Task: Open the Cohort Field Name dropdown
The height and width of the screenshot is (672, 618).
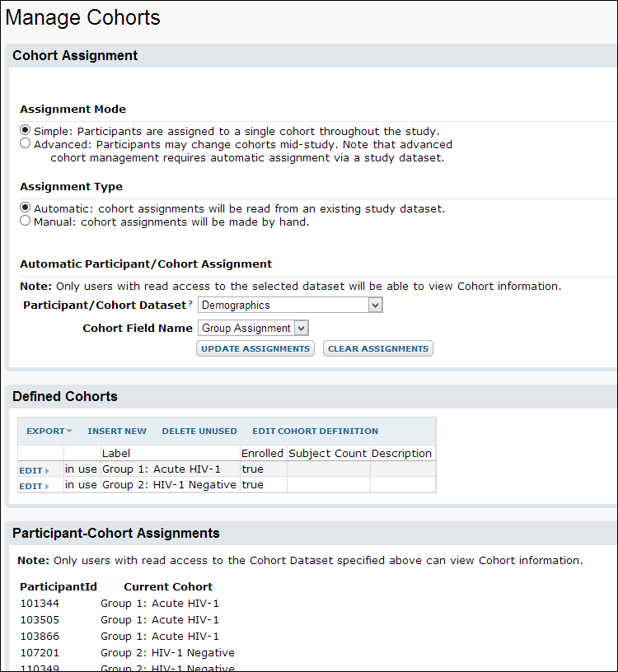Action: tap(253, 329)
